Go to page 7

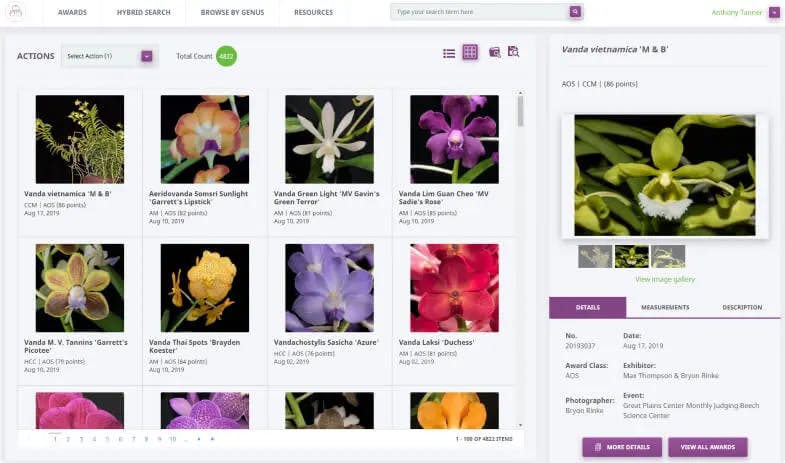(134, 439)
